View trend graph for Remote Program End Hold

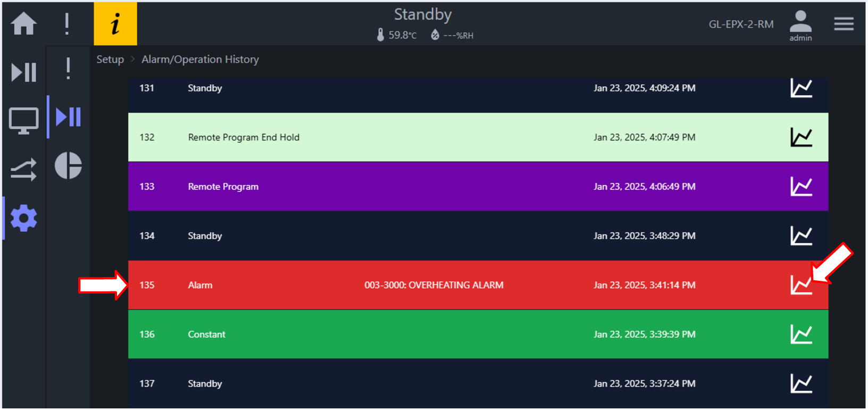click(x=801, y=137)
